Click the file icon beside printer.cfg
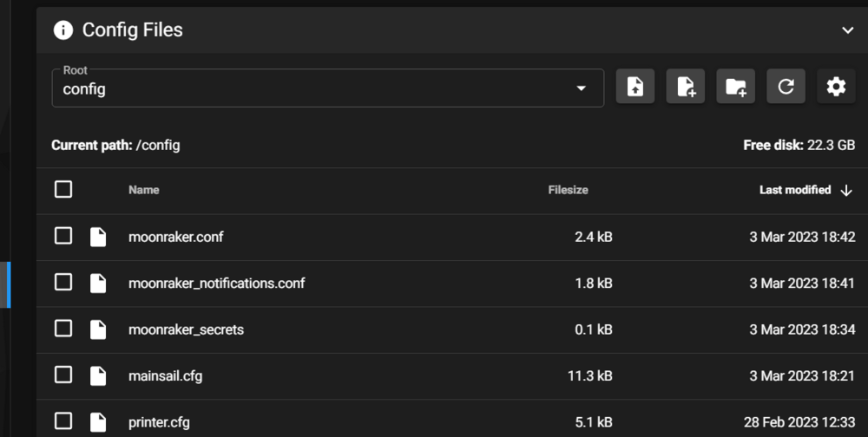The width and height of the screenshot is (868, 437). click(98, 422)
